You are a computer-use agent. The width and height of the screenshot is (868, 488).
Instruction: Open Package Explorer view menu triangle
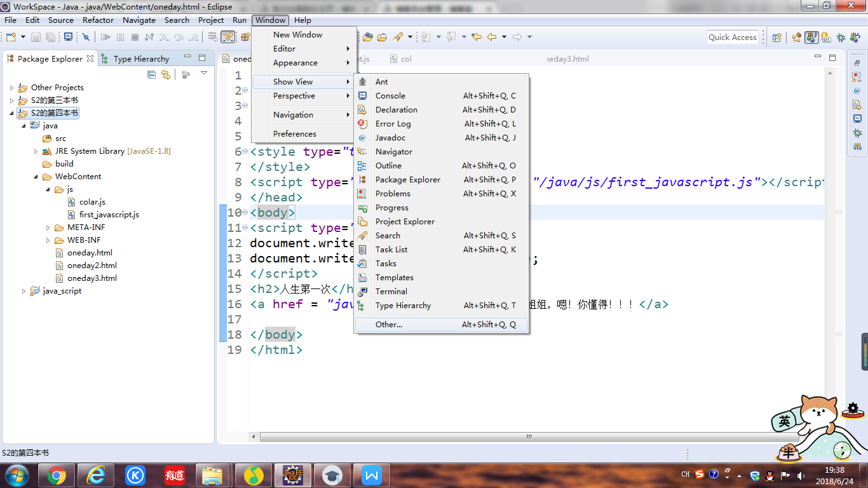pyautogui.click(x=204, y=73)
